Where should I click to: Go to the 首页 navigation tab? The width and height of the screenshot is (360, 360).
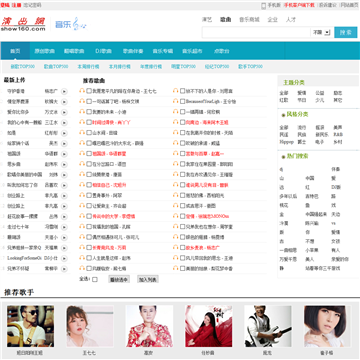tap(15, 51)
